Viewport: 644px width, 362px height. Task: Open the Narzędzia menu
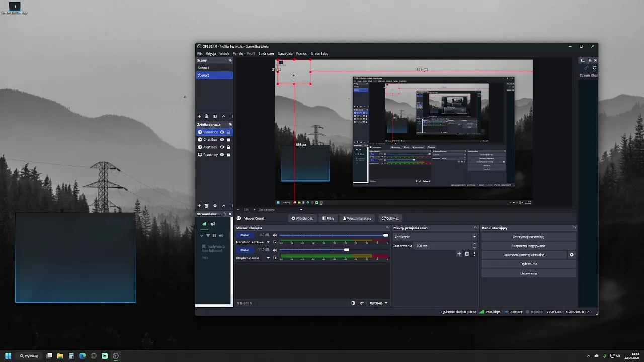pyautogui.click(x=285, y=54)
